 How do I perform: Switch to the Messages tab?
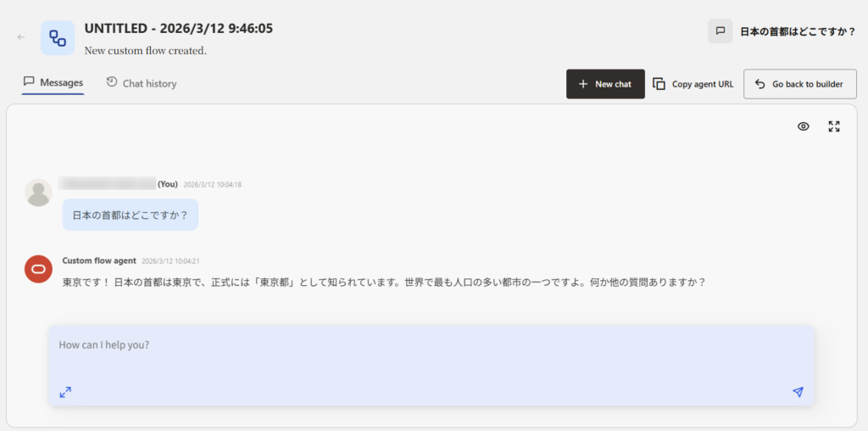(53, 83)
